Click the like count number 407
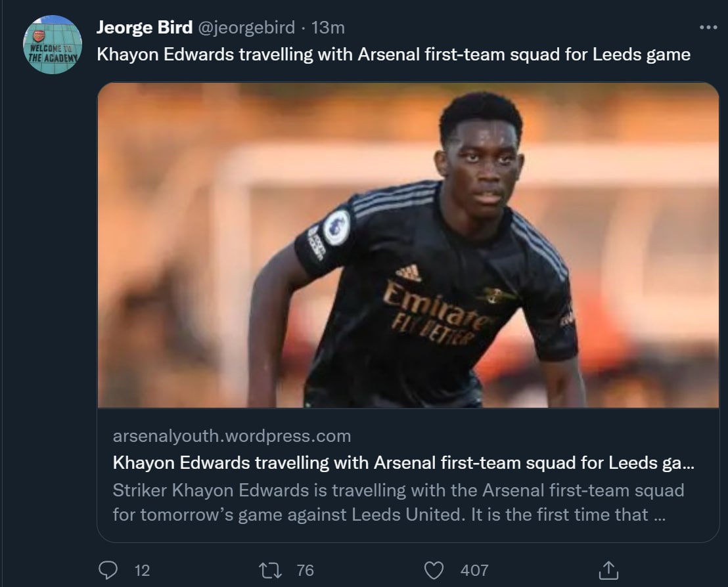This screenshot has height=587, width=728. click(x=474, y=571)
